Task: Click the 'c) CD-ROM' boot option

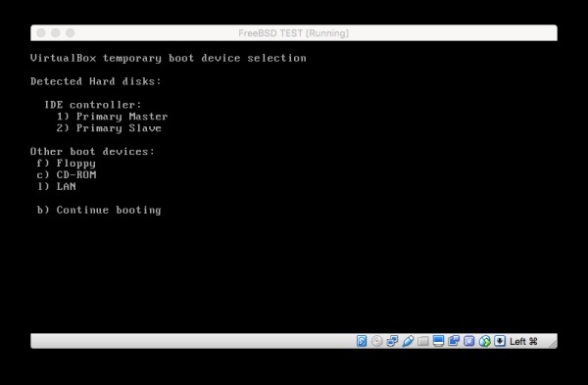Action: pyautogui.click(x=67, y=174)
